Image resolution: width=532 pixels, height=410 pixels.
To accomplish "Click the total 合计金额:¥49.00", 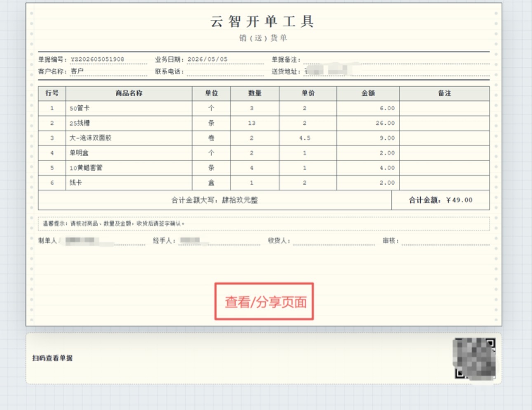I will point(440,200).
